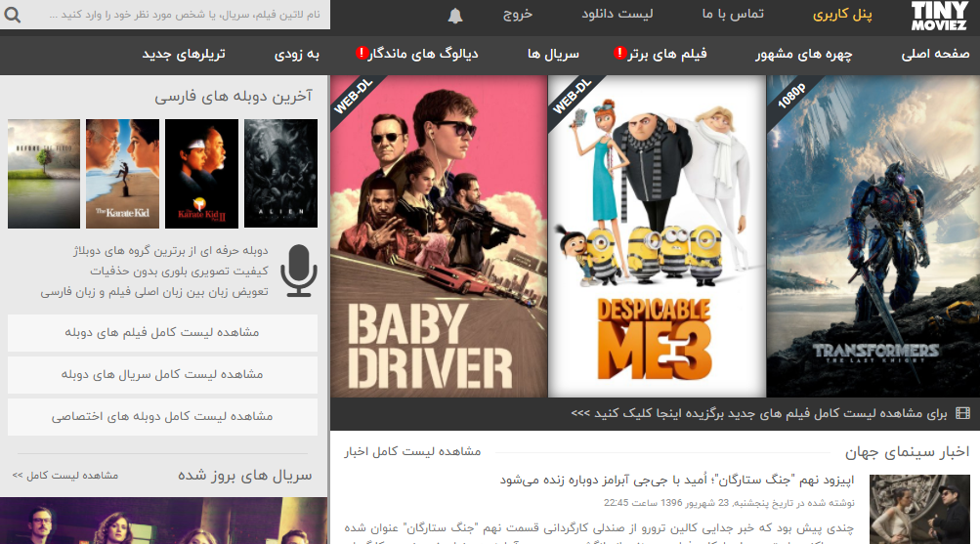
Task: Click اخبار سینمای جهان heading
Action: [x=907, y=451]
